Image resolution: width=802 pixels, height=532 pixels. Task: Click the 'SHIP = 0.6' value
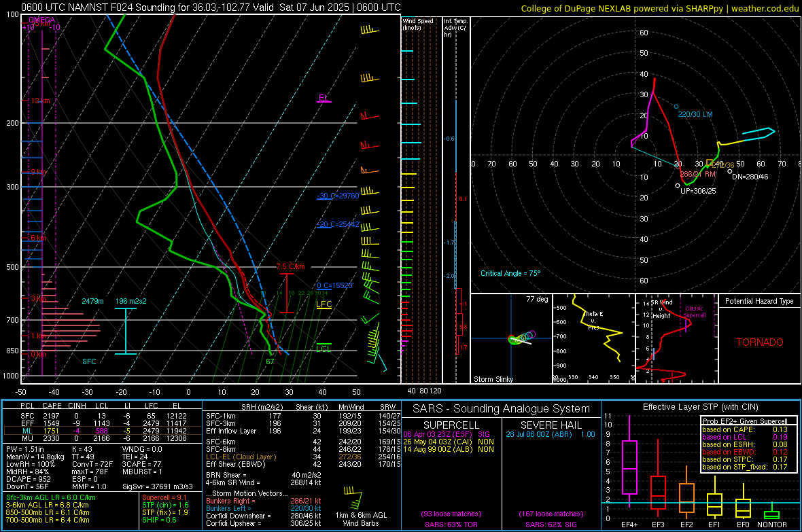[x=159, y=520]
